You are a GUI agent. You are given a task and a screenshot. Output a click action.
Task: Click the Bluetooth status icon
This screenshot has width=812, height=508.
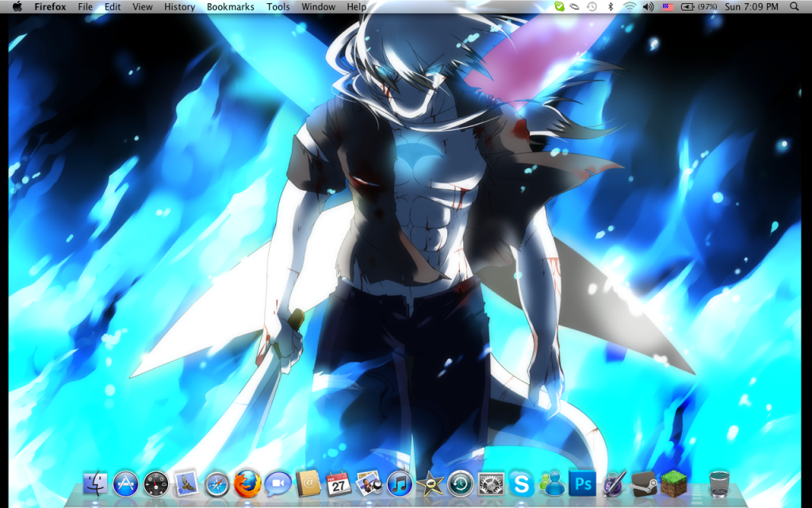click(x=610, y=6)
